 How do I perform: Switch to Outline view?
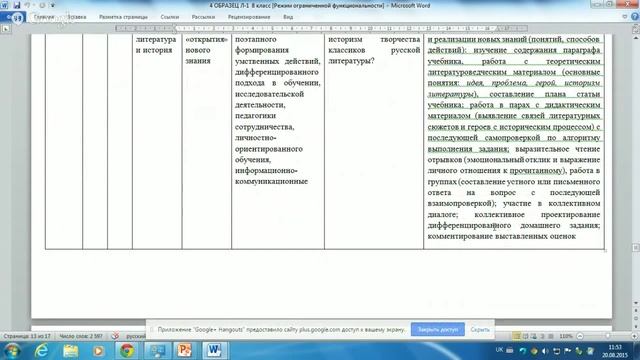pyautogui.click(x=542, y=336)
